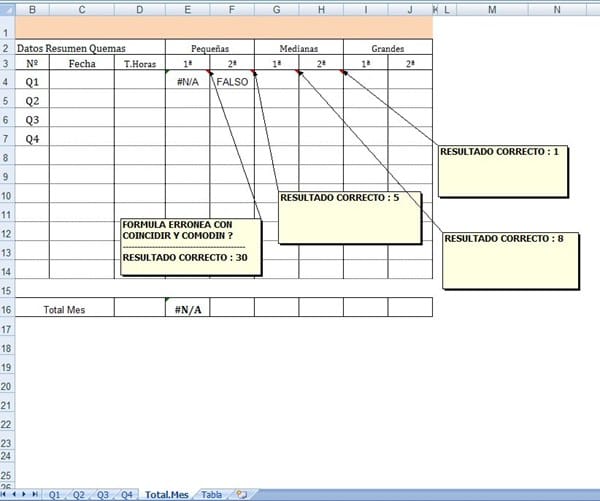The image size is (600, 501).
Task: Select column J header
Action: (410, 10)
